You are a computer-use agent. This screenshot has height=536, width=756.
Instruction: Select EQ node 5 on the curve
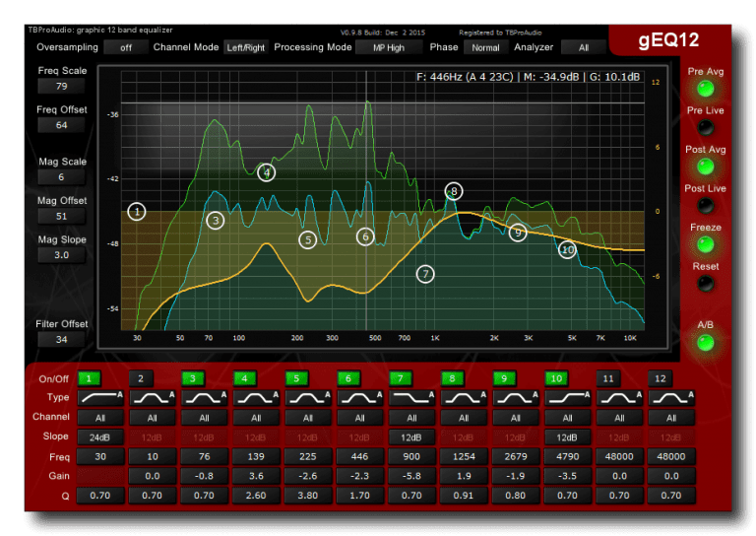[x=307, y=239]
